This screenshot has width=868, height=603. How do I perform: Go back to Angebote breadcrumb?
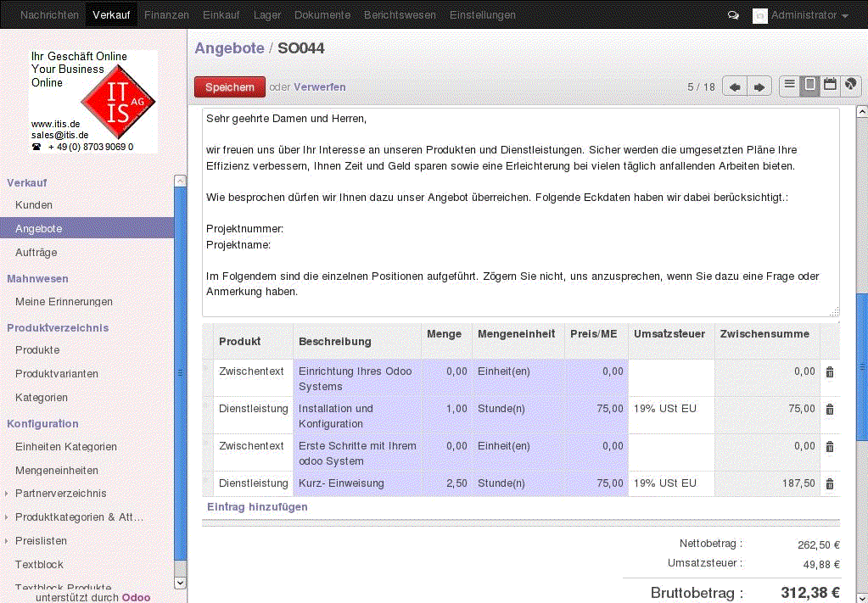click(229, 48)
